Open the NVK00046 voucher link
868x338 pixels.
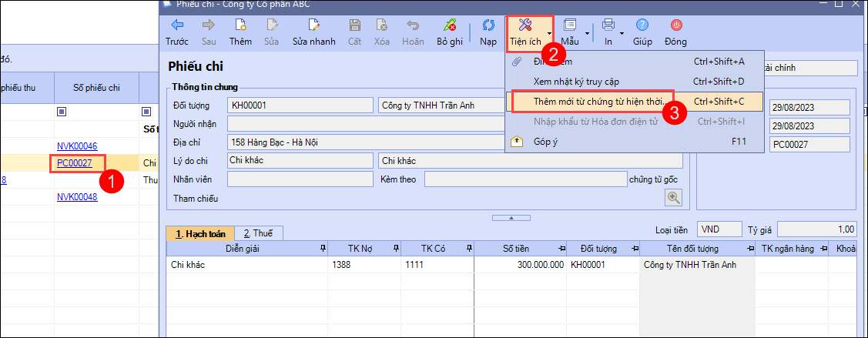pyautogui.click(x=77, y=146)
